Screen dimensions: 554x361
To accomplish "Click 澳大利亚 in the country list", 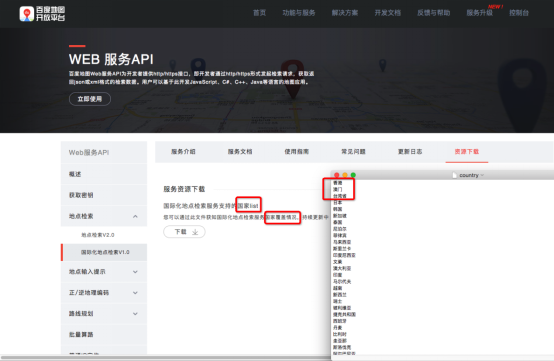I will [342, 268].
